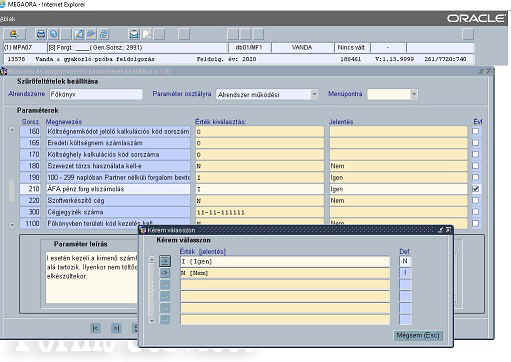
Task: Toggle the Évf checkbox for row 300
Action: click(x=476, y=212)
